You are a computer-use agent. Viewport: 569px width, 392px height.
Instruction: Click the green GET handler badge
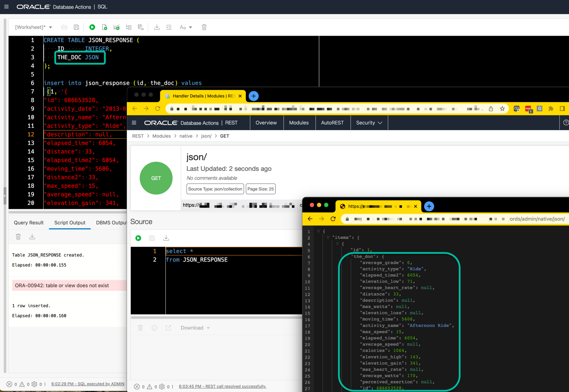pos(156,178)
